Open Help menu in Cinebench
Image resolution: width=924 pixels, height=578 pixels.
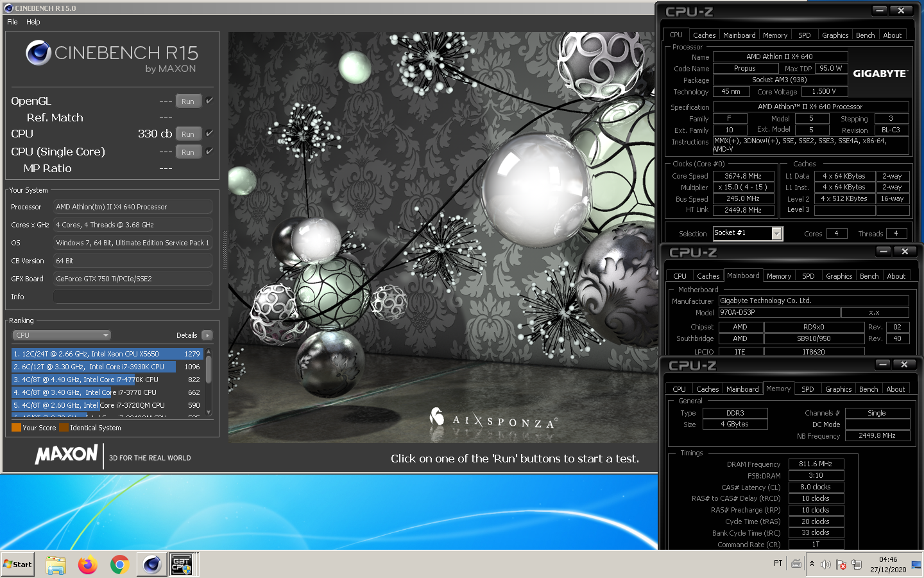click(x=33, y=22)
